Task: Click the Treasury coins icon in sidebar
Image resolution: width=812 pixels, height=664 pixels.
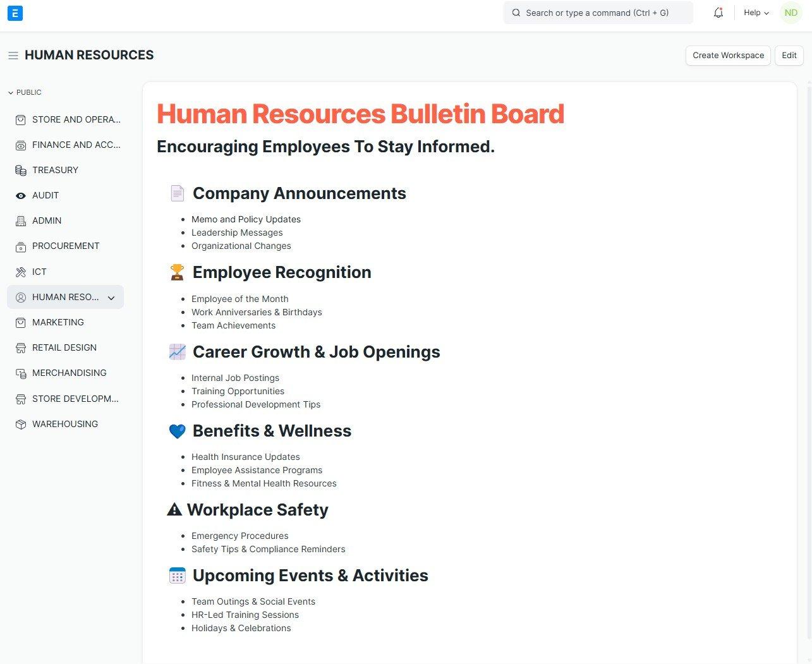Action: click(x=21, y=171)
